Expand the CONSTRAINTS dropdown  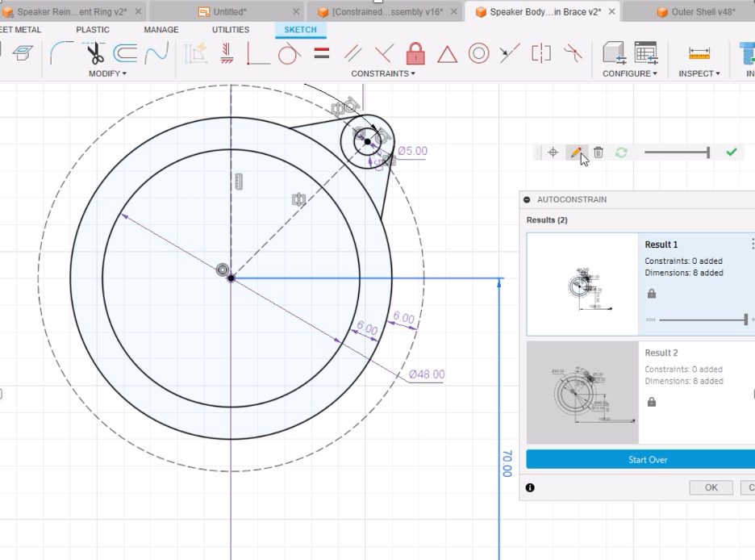coord(383,73)
